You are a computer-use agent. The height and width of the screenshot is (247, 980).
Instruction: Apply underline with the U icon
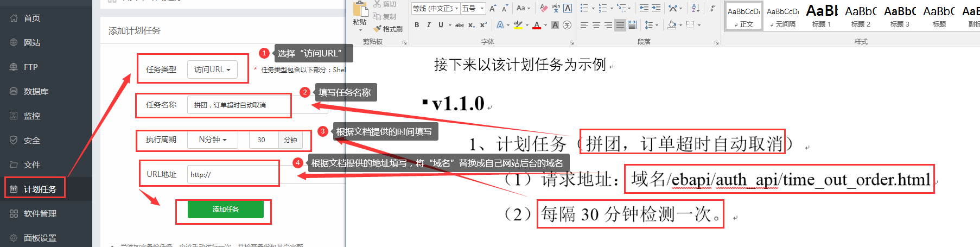point(441,25)
